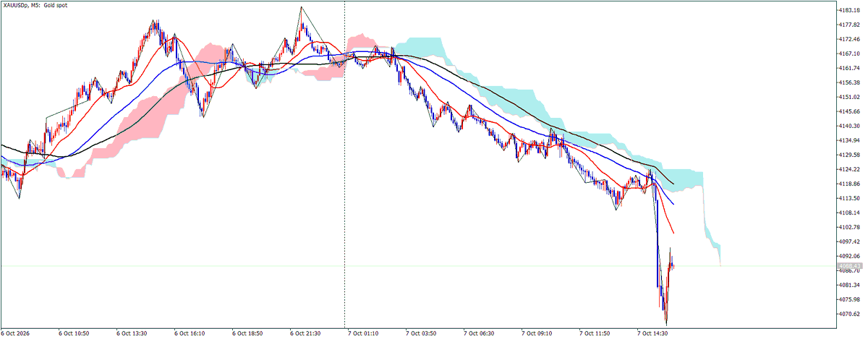Click the 4156.38 price level label
The height and width of the screenshot is (339, 868).
848,82
